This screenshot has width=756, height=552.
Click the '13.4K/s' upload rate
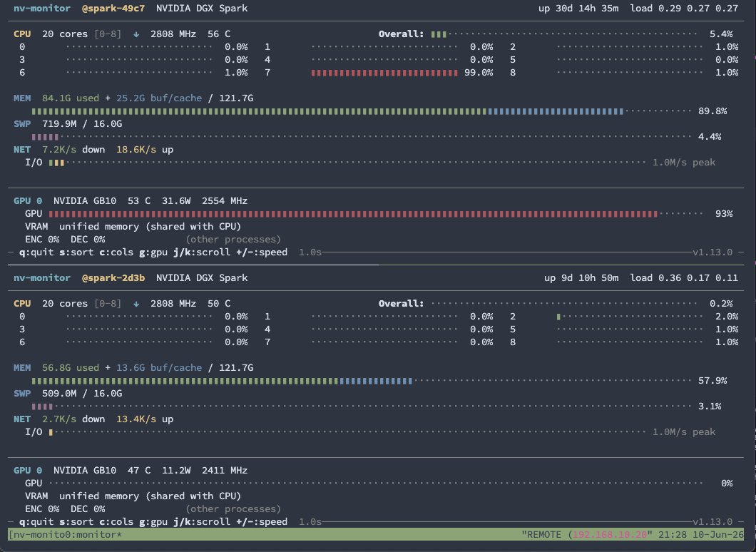pyautogui.click(x=136, y=419)
